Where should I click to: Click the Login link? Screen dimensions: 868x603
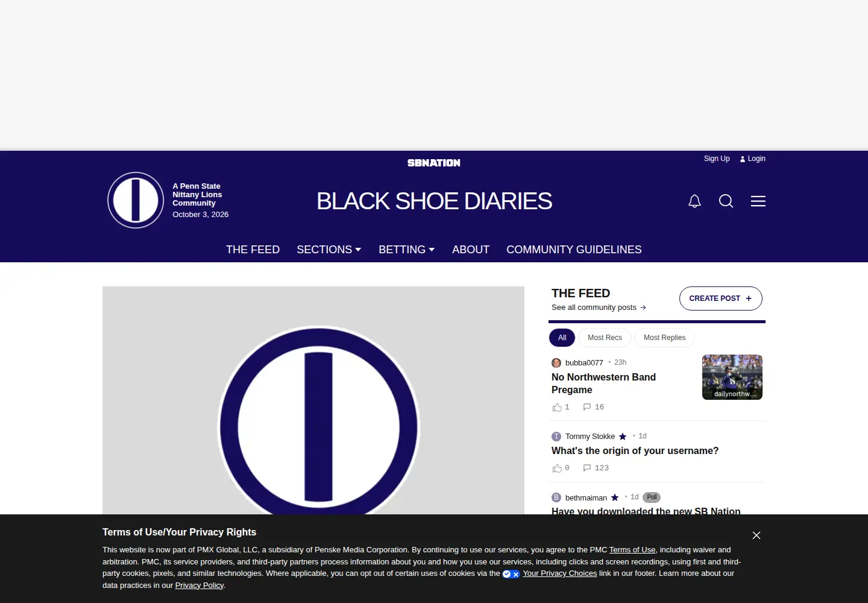pos(753,159)
